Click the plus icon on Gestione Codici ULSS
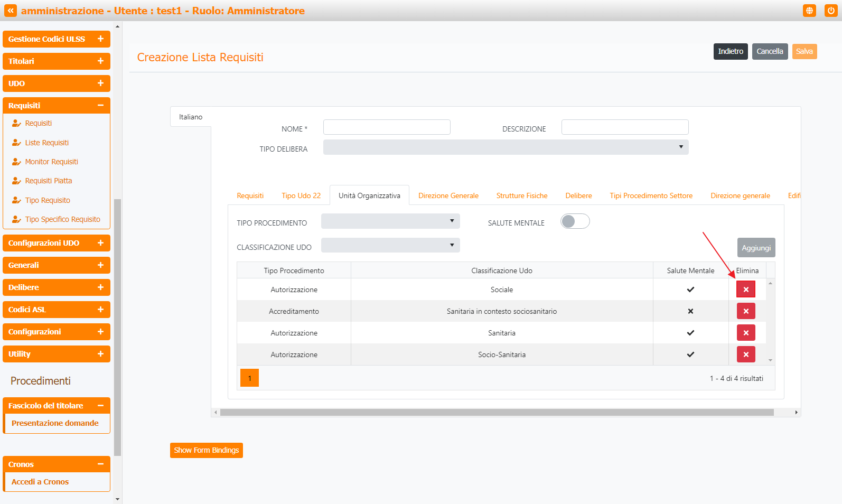The width and height of the screenshot is (842, 504). click(x=100, y=39)
